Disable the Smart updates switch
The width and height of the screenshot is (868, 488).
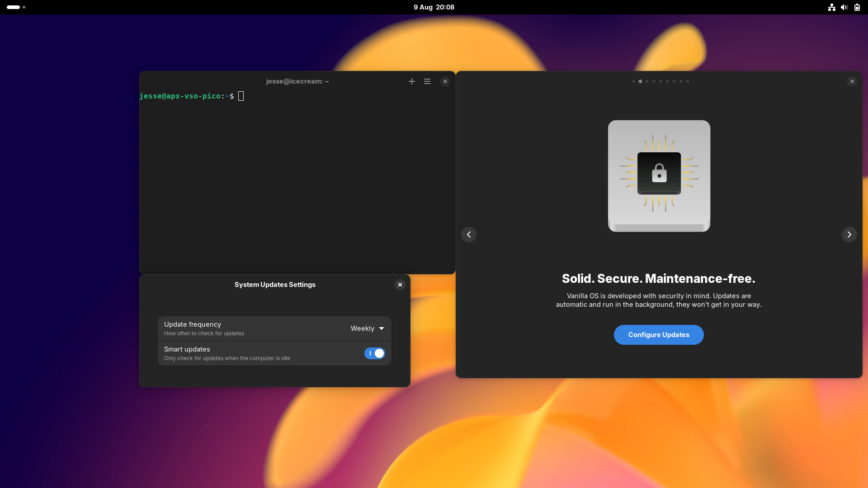tap(375, 353)
